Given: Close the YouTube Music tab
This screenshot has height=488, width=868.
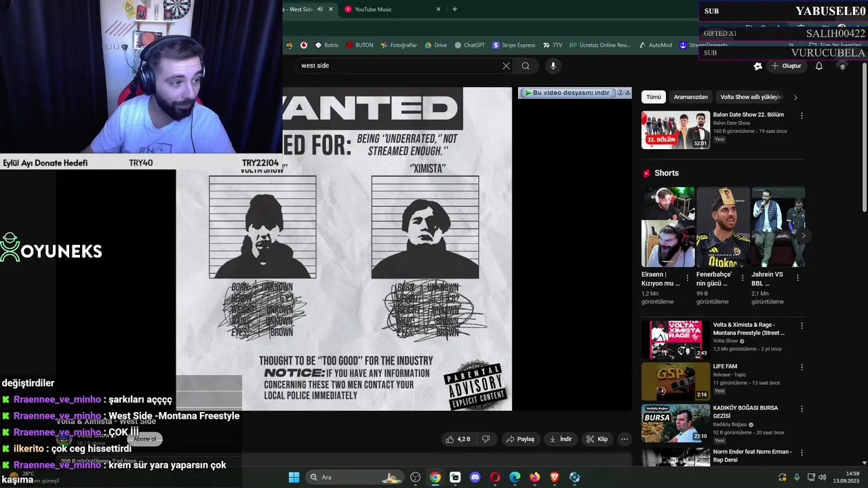Looking at the screenshot, I should (439, 9).
